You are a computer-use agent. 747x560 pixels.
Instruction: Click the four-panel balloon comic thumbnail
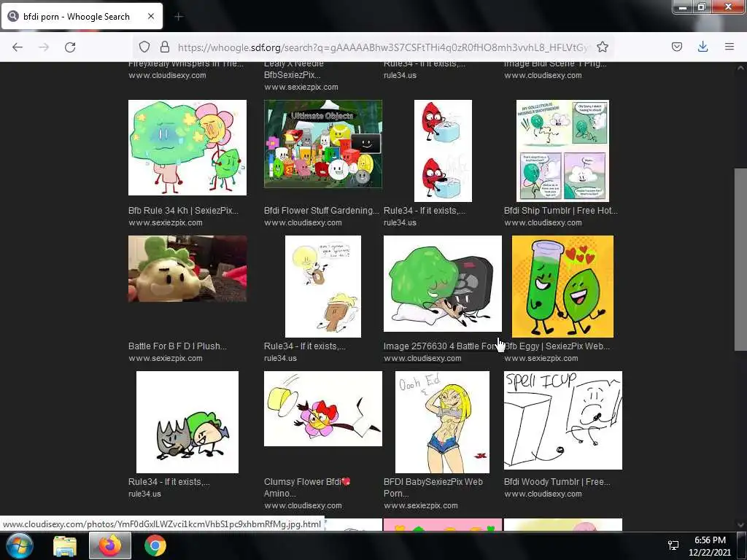point(562,150)
